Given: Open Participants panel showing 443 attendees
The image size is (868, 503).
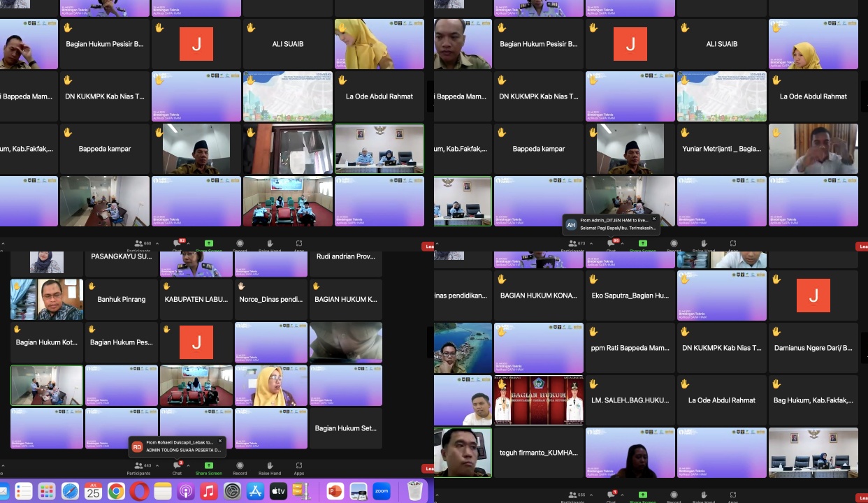Looking at the screenshot, I should [138, 467].
